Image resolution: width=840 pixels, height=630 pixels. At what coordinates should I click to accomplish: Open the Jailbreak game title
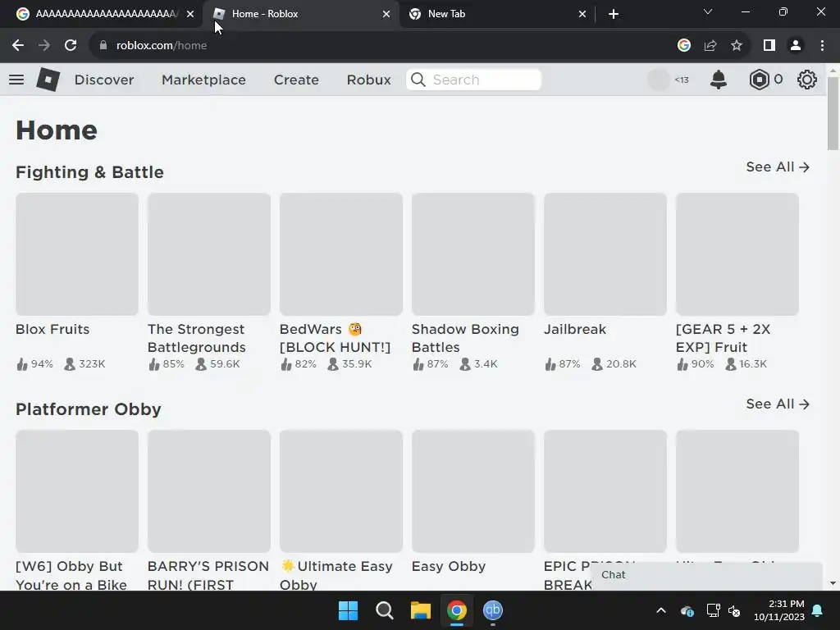[x=575, y=330]
